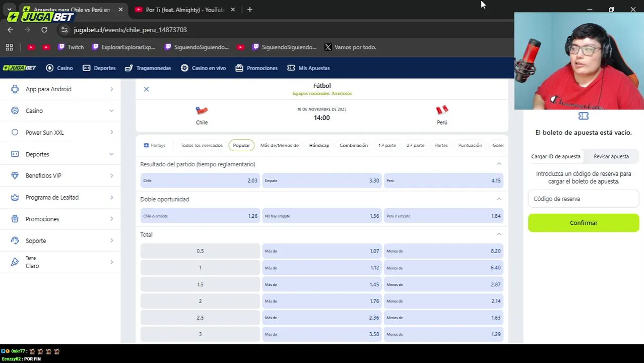Open the site info icon beside the URL
The width and height of the screenshot is (644, 363).
click(x=64, y=30)
